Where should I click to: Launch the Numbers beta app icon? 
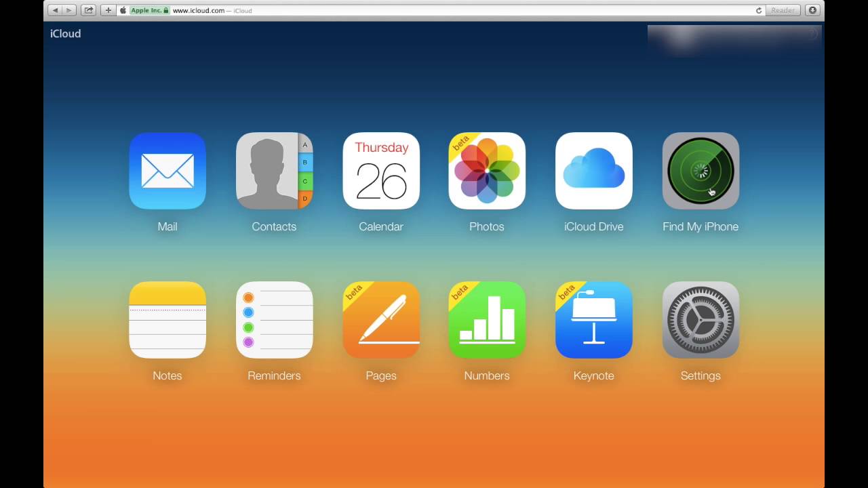487,320
